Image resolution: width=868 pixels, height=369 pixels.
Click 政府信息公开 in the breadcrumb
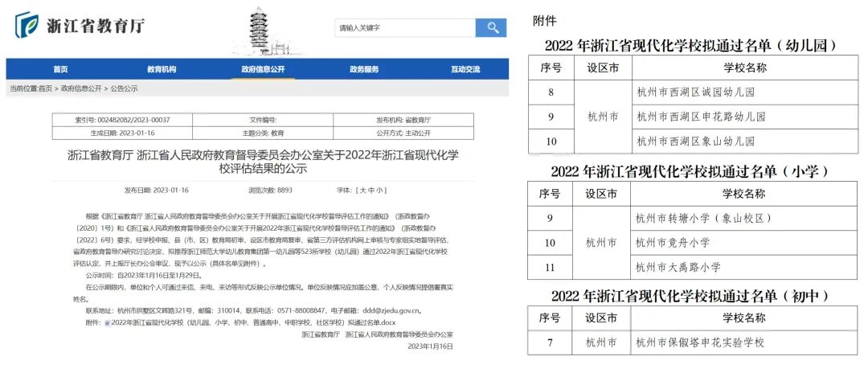[81, 88]
